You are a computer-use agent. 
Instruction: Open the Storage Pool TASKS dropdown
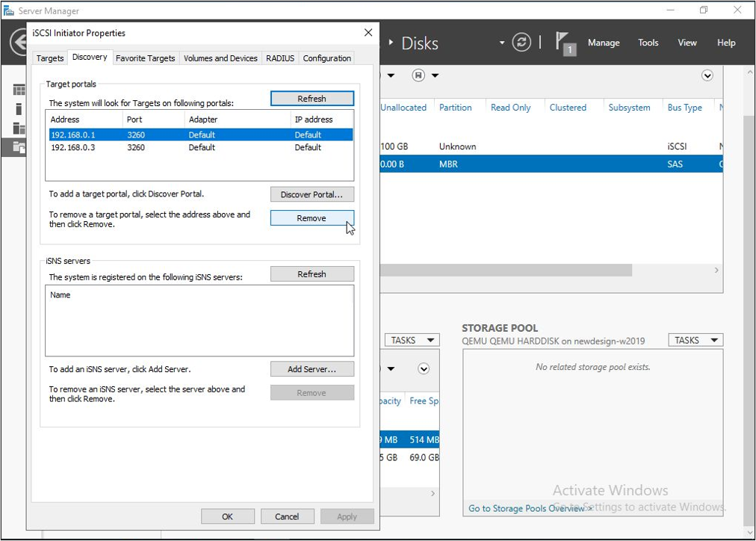tap(695, 340)
